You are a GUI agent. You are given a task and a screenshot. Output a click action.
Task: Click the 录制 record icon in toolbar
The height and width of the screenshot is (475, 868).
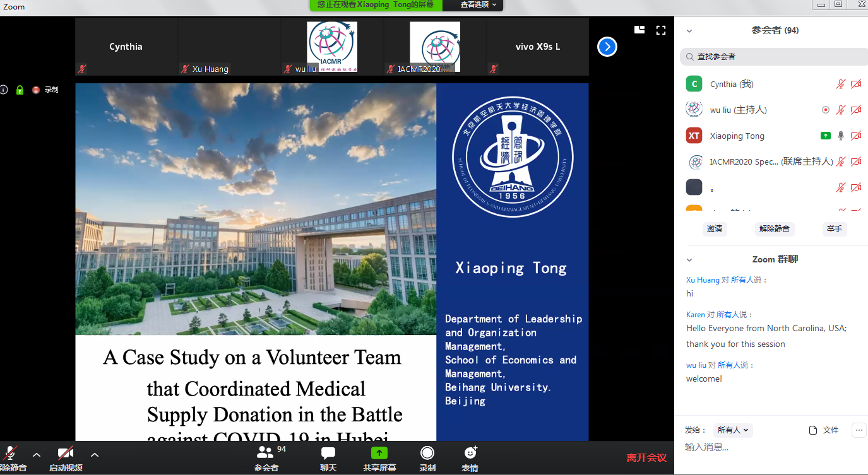pyautogui.click(x=427, y=453)
